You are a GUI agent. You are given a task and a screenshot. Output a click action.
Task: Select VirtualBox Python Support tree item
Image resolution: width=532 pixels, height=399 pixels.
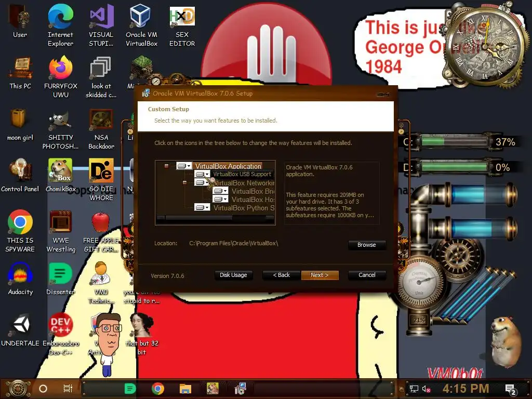tap(244, 208)
